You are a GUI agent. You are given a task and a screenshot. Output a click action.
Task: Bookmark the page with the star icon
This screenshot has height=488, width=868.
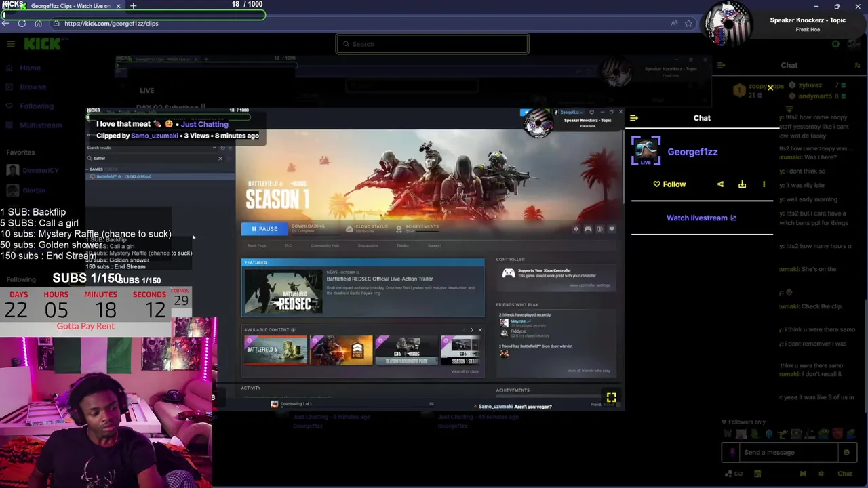tap(688, 23)
